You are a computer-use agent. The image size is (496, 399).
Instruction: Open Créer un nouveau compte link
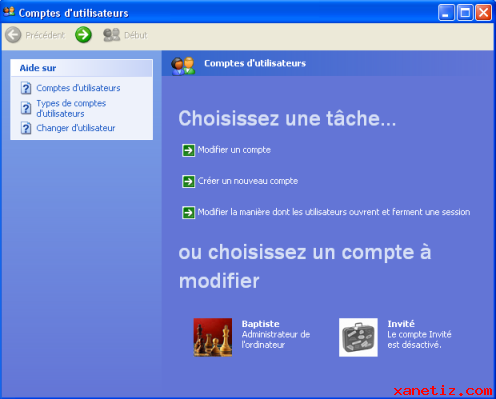[x=248, y=181]
